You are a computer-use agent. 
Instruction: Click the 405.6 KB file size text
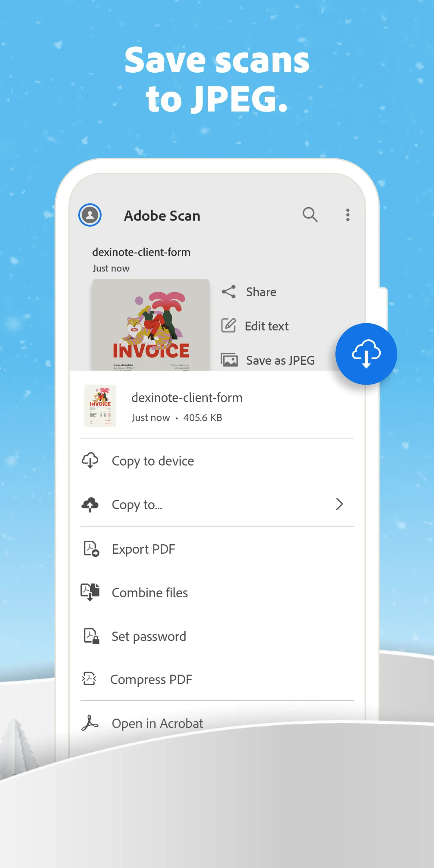pyautogui.click(x=203, y=417)
